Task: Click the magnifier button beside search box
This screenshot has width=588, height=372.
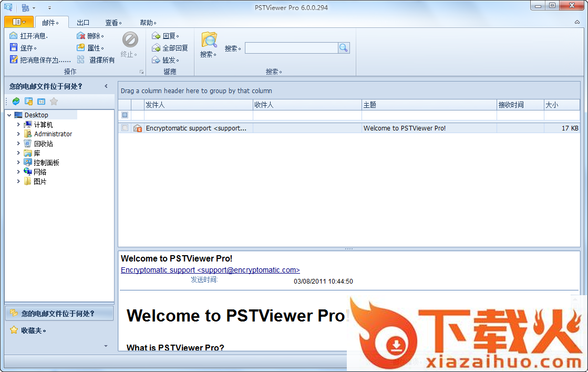Action: (344, 48)
